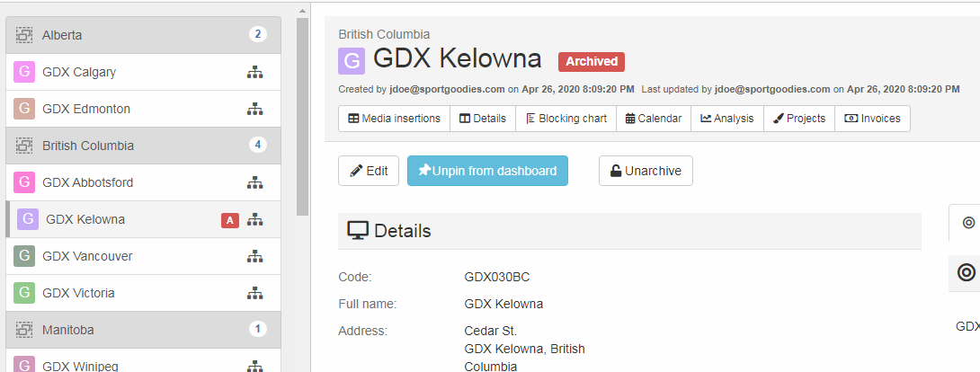Image resolution: width=980 pixels, height=372 pixels.
Task: Click hierarchy icon beside GDX Calgary
Action: [x=254, y=72]
